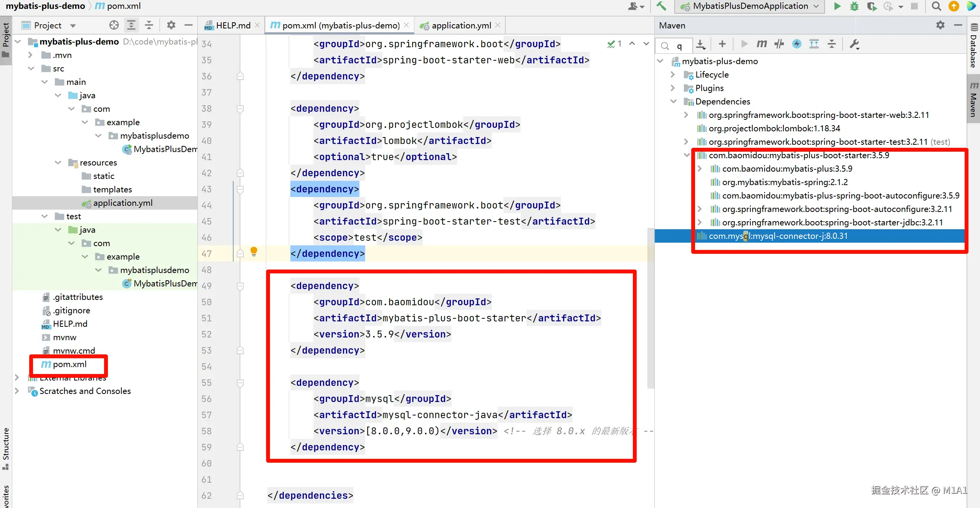Select the lombok:1.18.34 dependency in Maven
The width and height of the screenshot is (980, 508).
pyautogui.click(x=774, y=128)
